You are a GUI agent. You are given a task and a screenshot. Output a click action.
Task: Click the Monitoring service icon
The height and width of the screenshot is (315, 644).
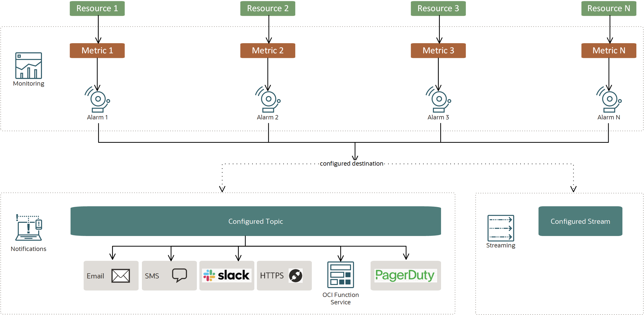28,66
